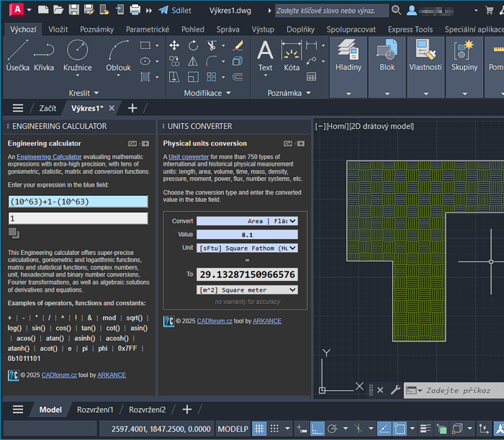Open the Hladiny layers dropdown
Image resolution: width=504 pixels, height=440 pixels.
click(x=348, y=94)
